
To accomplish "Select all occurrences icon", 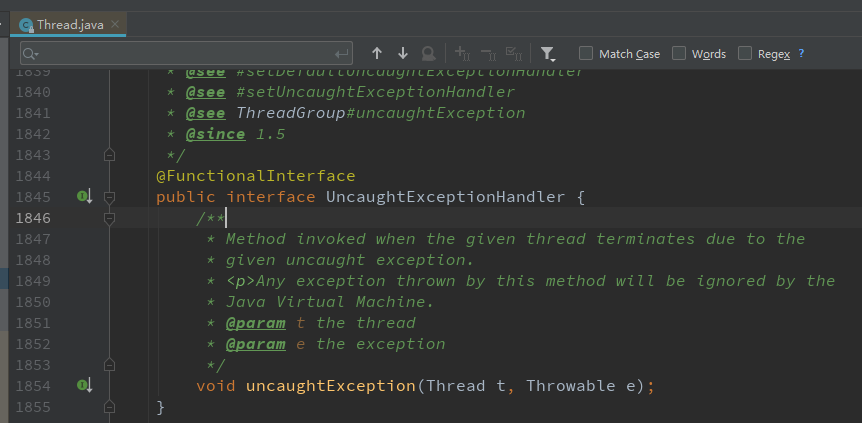I will [514, 53].
